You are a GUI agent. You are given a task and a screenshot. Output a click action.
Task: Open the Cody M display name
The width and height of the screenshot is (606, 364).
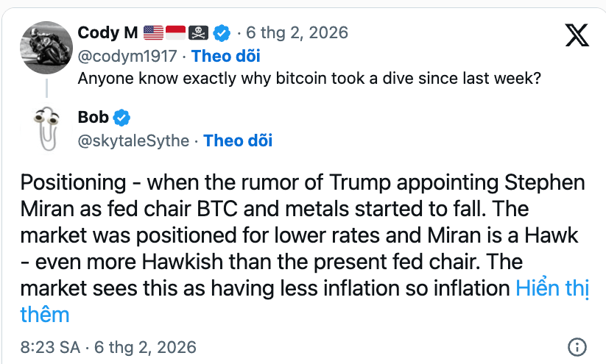coord(109,33)
